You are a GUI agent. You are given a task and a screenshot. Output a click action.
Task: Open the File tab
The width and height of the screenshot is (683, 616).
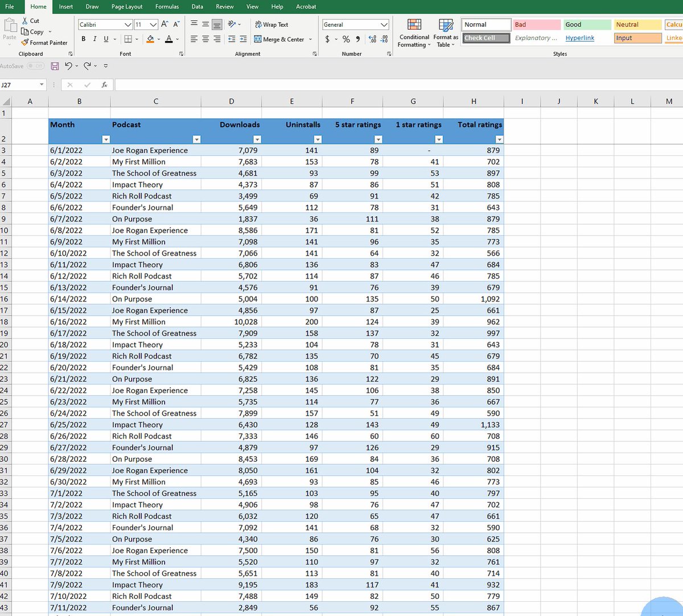pyautogui.click(x=10, y=7)
